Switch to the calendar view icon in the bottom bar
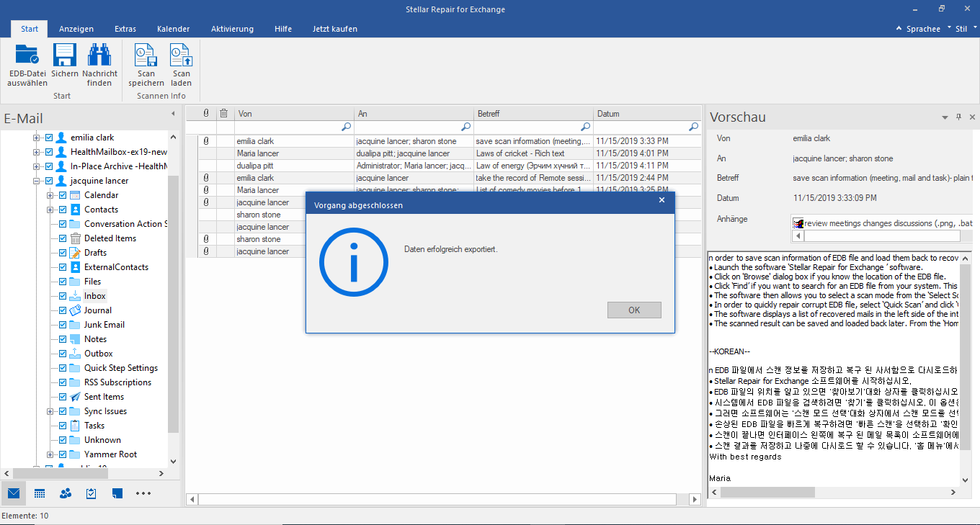980x525 pixels. click(40, 493)
